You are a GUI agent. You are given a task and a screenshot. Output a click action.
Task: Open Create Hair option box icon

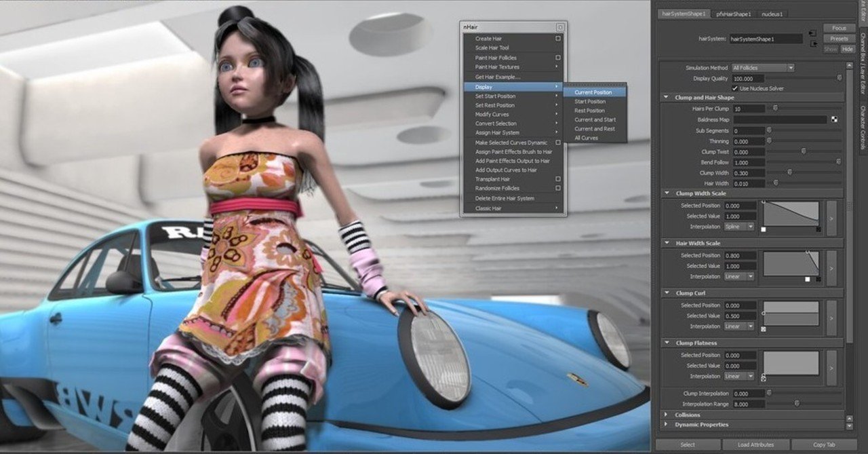(x=558, y=39)
